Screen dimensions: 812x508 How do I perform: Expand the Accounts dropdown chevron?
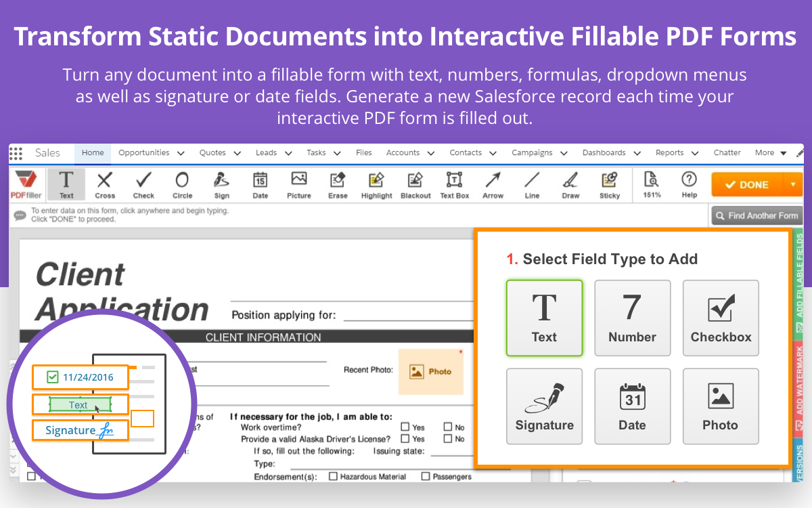click(x=431, y=154)
